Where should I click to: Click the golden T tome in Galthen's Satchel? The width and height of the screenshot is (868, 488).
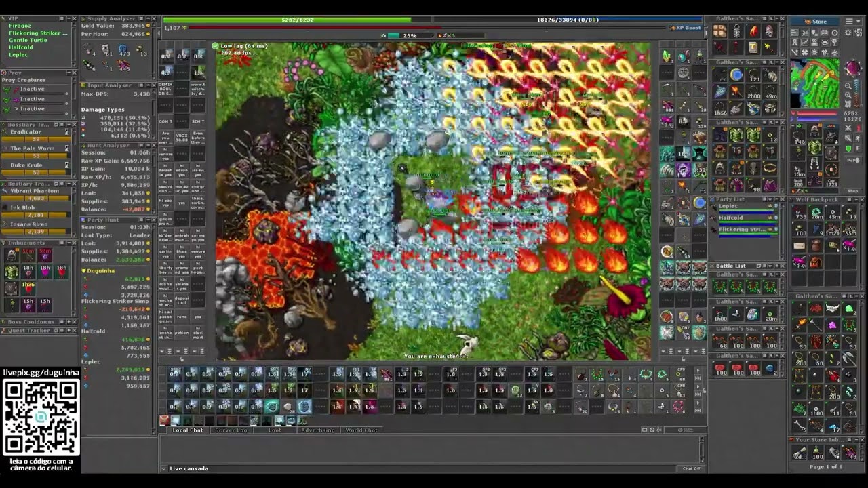[x=752, y=47]
